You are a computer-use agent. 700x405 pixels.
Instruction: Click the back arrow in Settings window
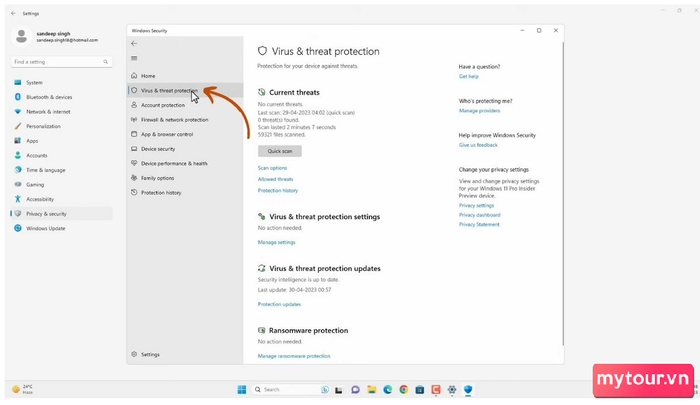[x=13, y=13]
